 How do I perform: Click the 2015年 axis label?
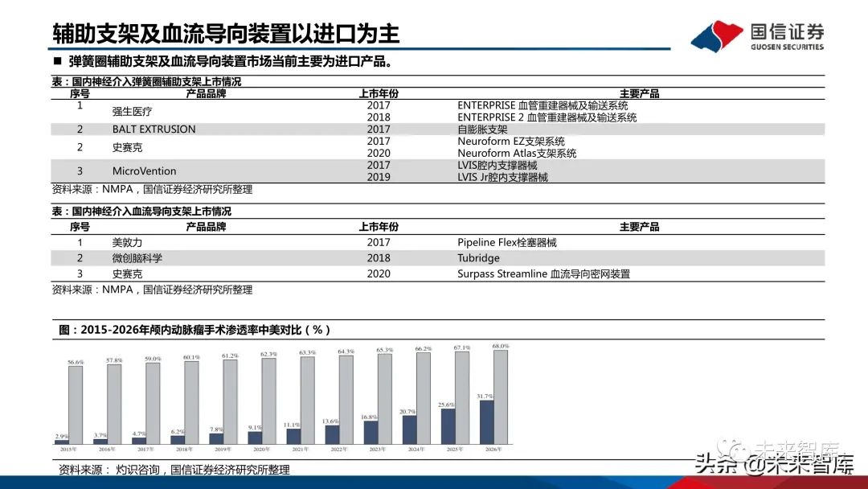pos(68,450)
